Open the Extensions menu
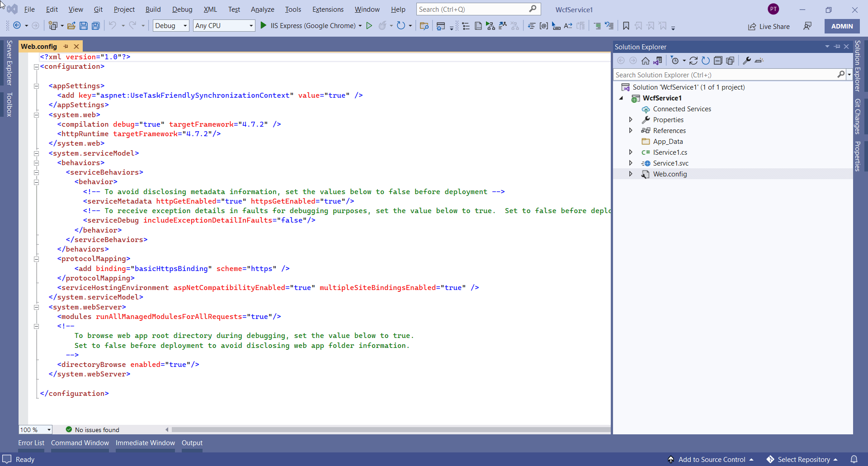The height and width of the screenshot is (466, 868). 328,9
